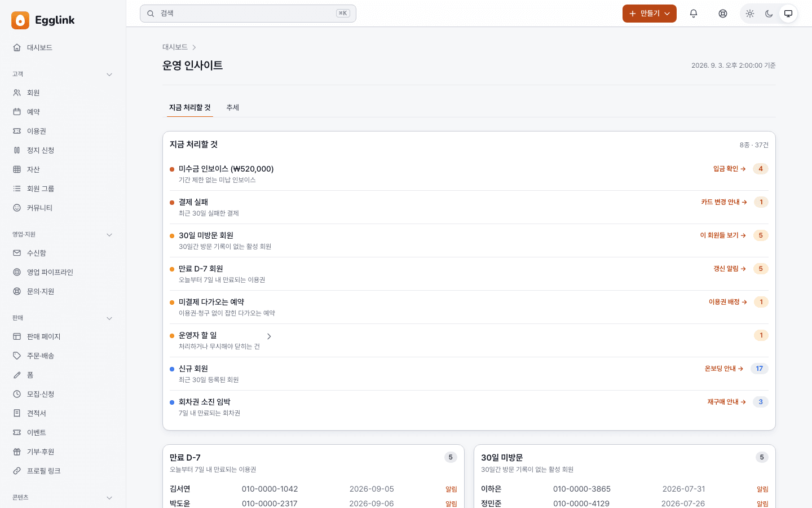Viewport: 812px width, 508px height.
Task: Open 프로필 링크 link icon
Action: (x=17, y=471)
